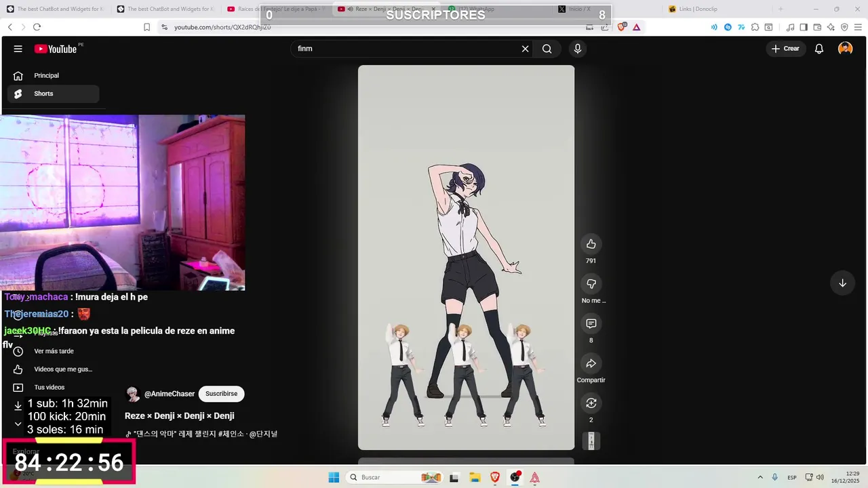868x488 pixels.
Task: Share the short via Compartir
Action: click(591, 364)
